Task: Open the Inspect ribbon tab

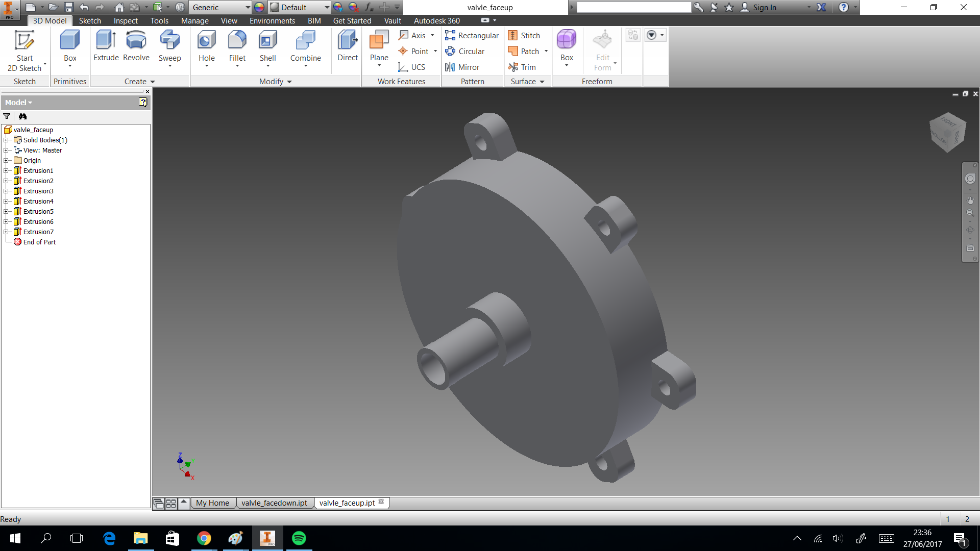Action: tap(126, 20)
